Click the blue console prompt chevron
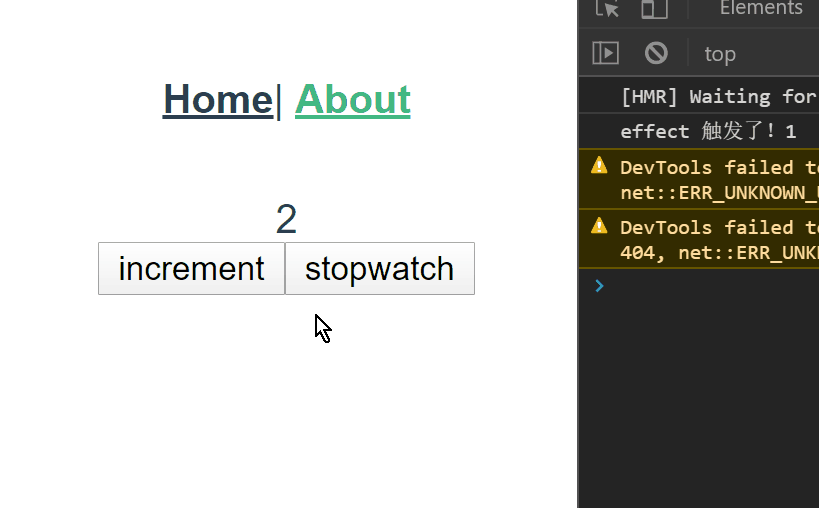 click(599, 286)
